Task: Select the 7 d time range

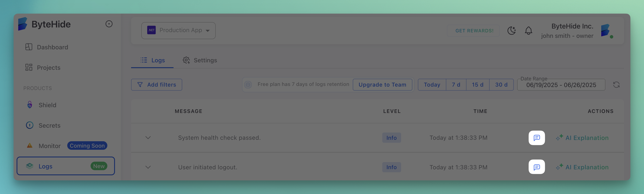Action: pos(456,85)
